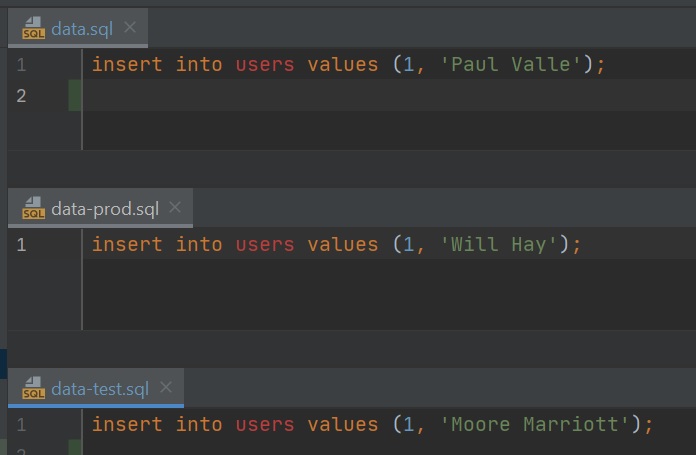Image resolution: width=696 pixels, height=455 pixels.
Task: Click line number 2 in data.sql gutter
Action: 21,95
